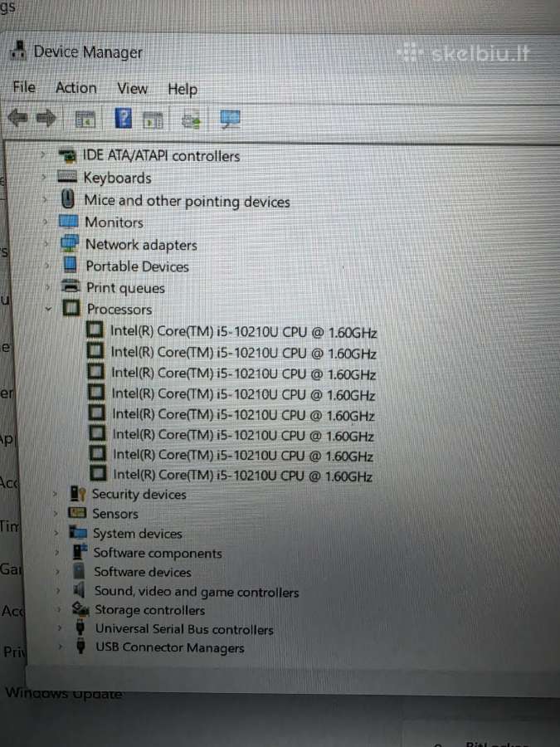This screenshot has width=560, height=747.
Task: Click the IDE ATA/ATAPI controllers icon
Action: coord(67,155)
